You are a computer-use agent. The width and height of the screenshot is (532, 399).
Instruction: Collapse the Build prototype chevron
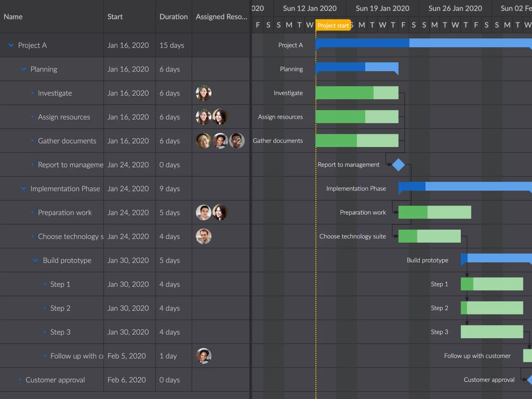[36, 260]
